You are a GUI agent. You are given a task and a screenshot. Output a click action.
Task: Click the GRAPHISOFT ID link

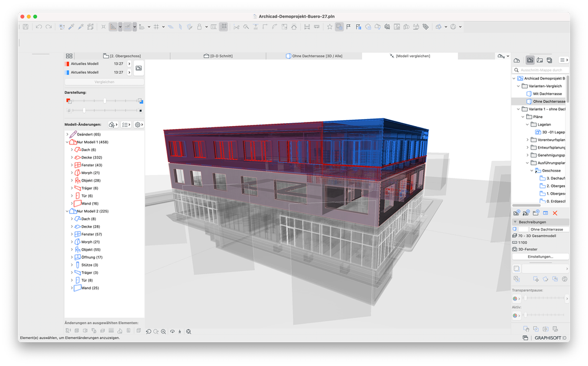tap(550, 338)
